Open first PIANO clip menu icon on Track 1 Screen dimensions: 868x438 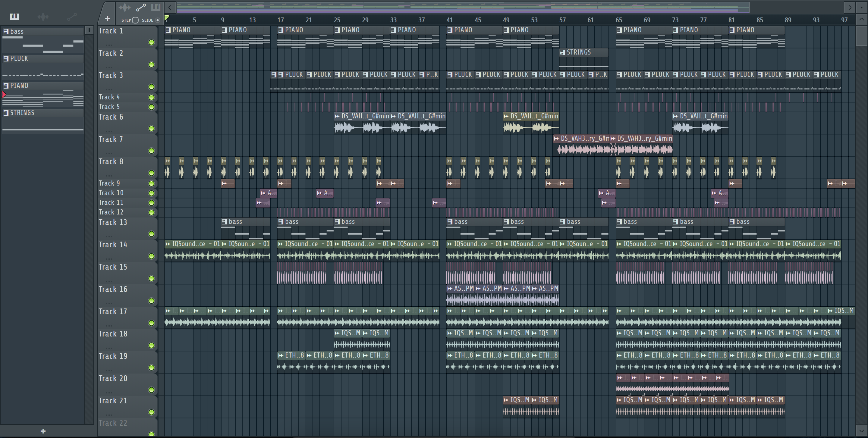[168, 30]
